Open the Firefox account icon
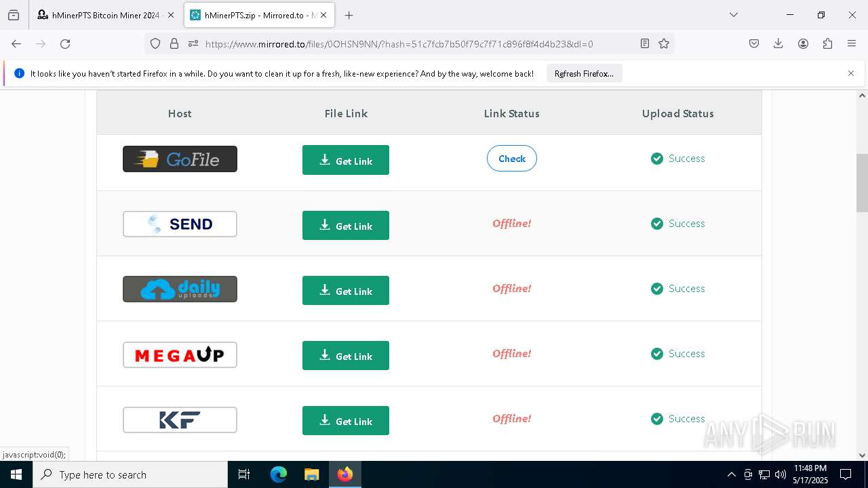The width and height of the screenshot is (868, 488). click(x=803, y=43)
